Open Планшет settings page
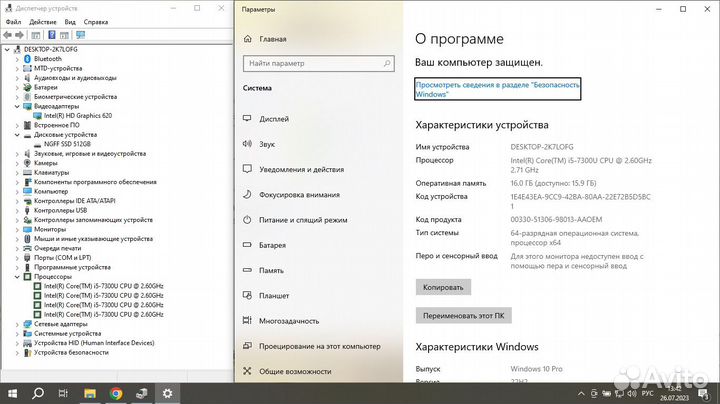Image resolution: width=720 pixels, height=404 pixels. pyautogui.click(x=274, y=296)
